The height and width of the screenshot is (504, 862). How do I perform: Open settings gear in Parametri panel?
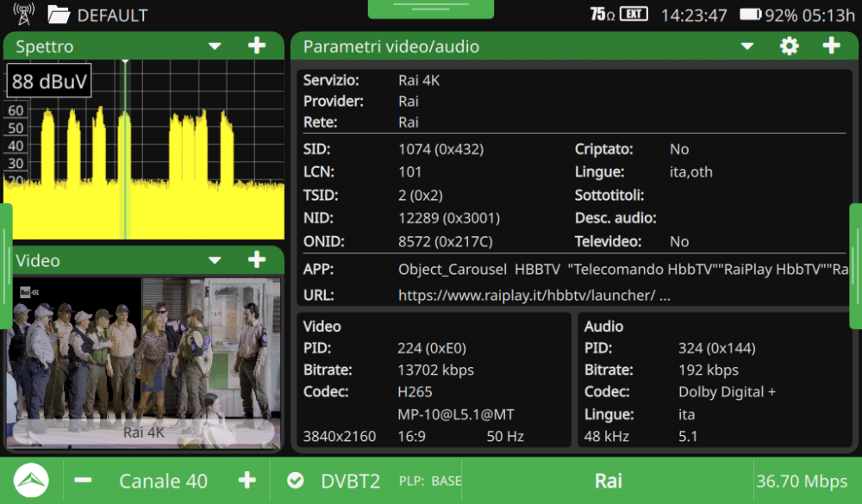(x=789, y=47)
